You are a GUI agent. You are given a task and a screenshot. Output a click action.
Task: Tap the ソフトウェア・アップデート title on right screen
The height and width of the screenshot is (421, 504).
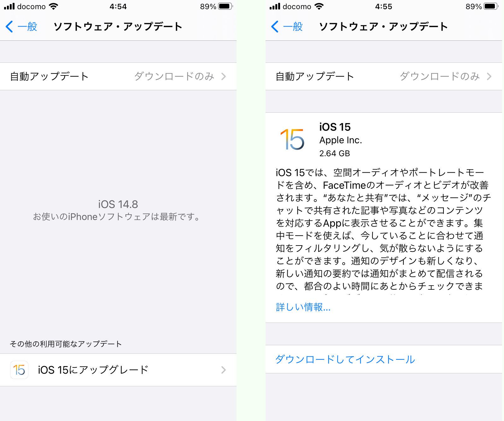click(384, 27)
